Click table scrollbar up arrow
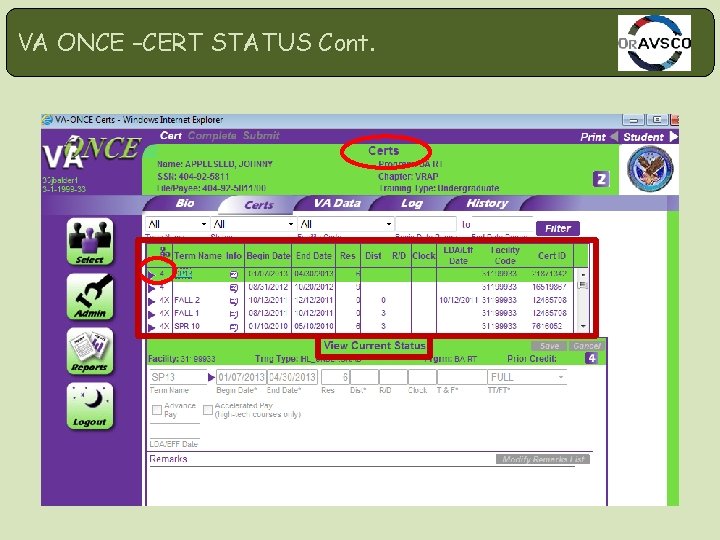The width and height of the screenshot is (720, 540). [x=583, y=274]
